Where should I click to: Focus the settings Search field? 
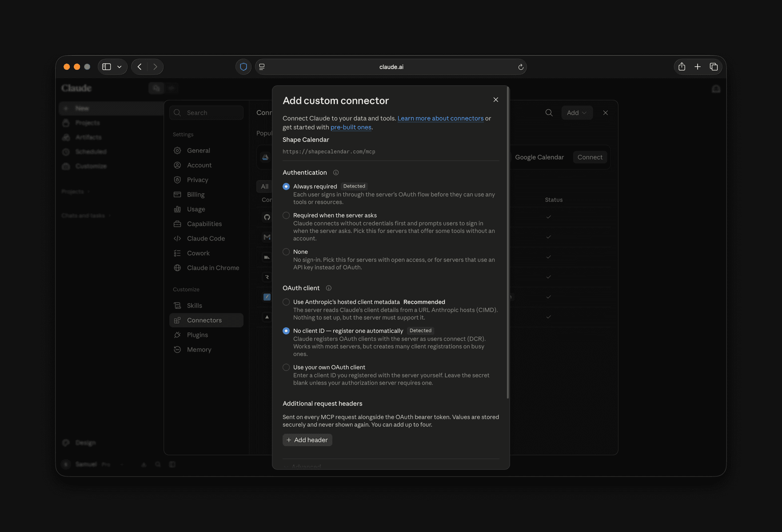[x=206, y=112]
